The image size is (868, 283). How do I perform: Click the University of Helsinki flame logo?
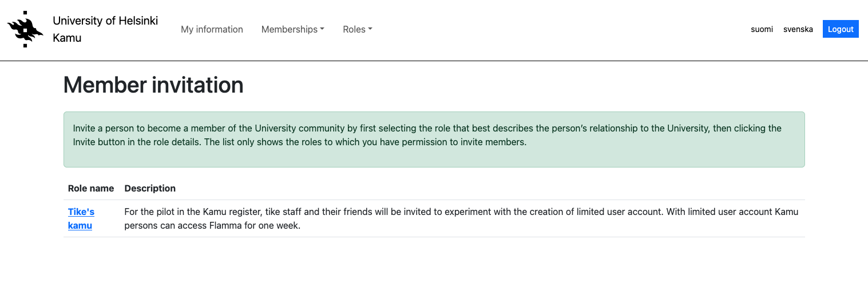tap(25, 29)
